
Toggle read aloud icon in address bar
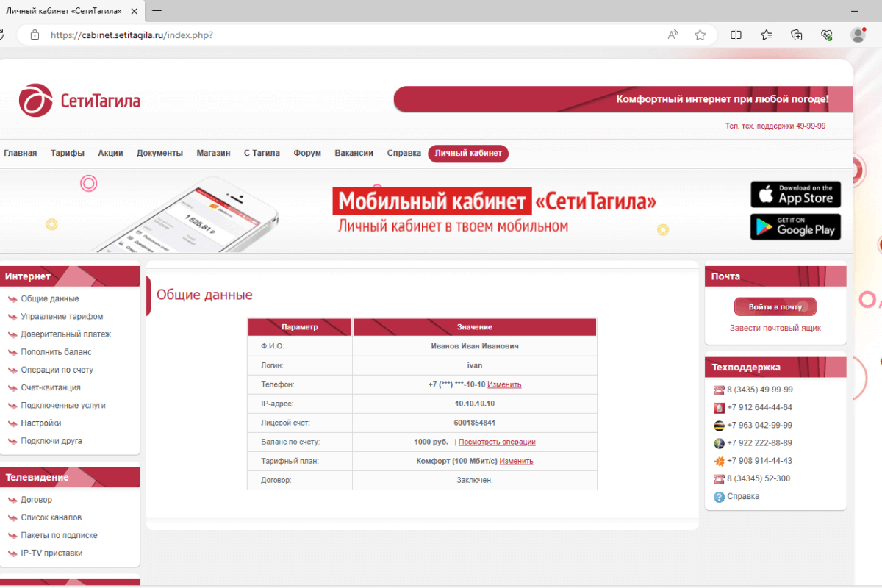(673, 35)
